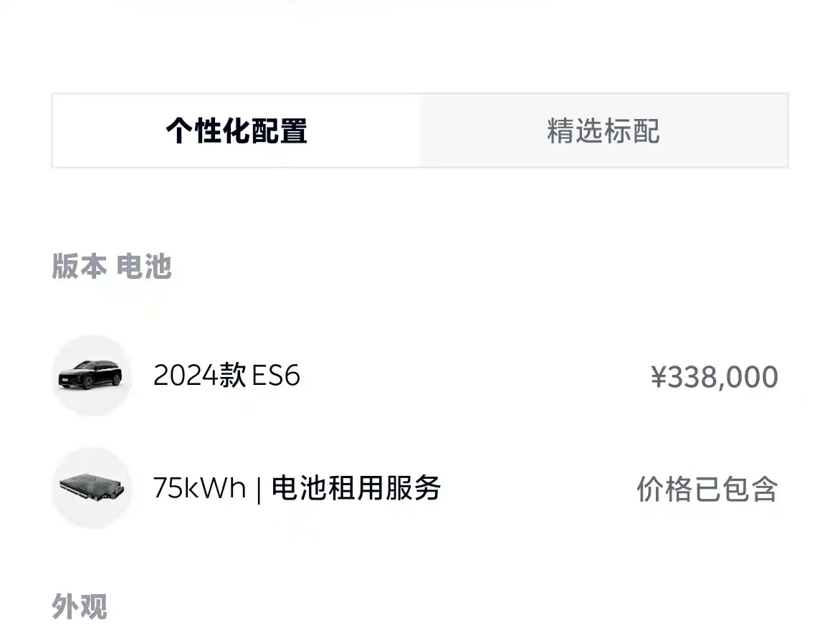Click the 款 character after 2024
840x630 pixels.
[x=233, y=375]
